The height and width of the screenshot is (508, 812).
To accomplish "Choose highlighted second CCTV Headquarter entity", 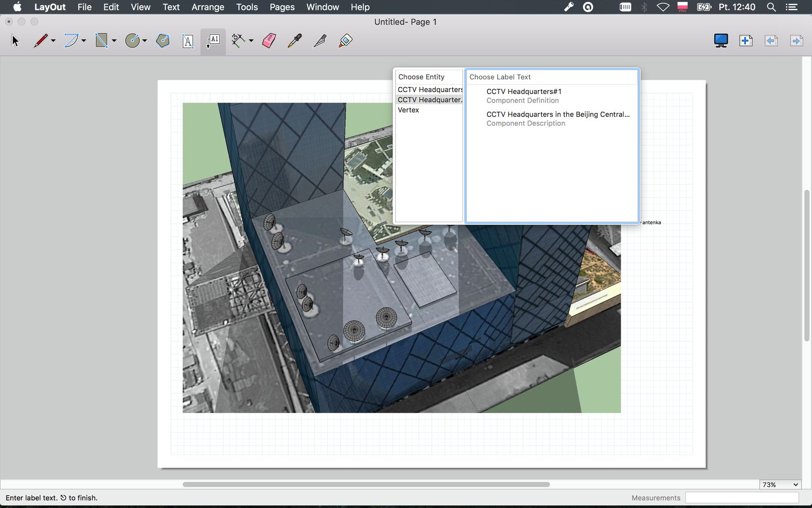I will pyautogui.click(x=429, y=100).
